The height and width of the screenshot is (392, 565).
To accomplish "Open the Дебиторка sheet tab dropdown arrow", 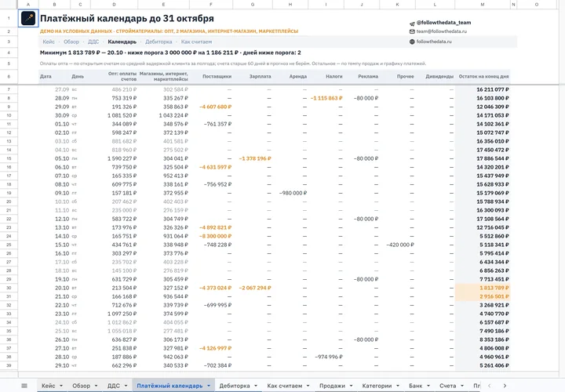I will pos(256,386).
